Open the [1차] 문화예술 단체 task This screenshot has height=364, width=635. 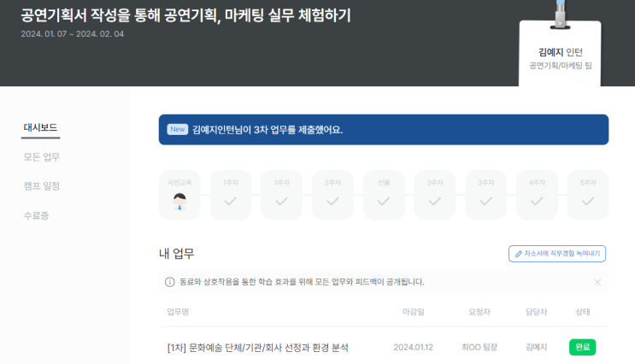click(x=257, y=348)
